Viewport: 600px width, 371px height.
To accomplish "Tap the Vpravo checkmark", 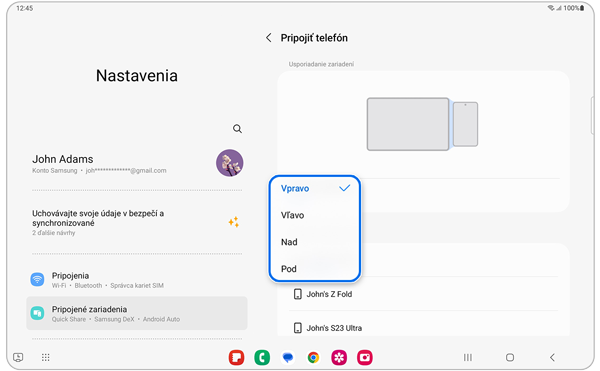I will point(344,188).
